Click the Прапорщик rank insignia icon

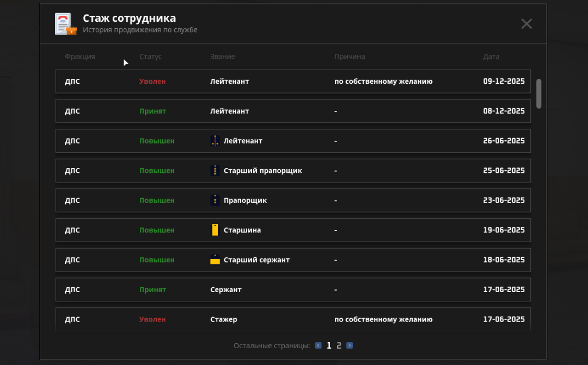215,201
